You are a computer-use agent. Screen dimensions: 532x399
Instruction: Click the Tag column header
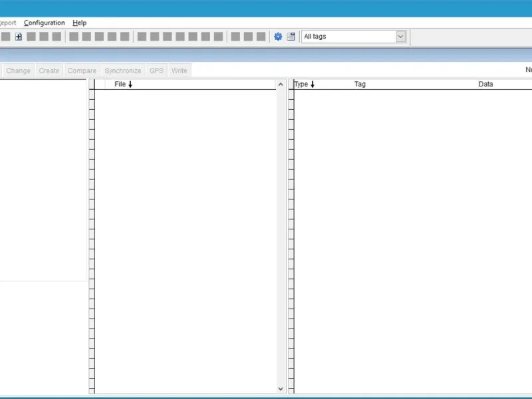coord(360,84)
